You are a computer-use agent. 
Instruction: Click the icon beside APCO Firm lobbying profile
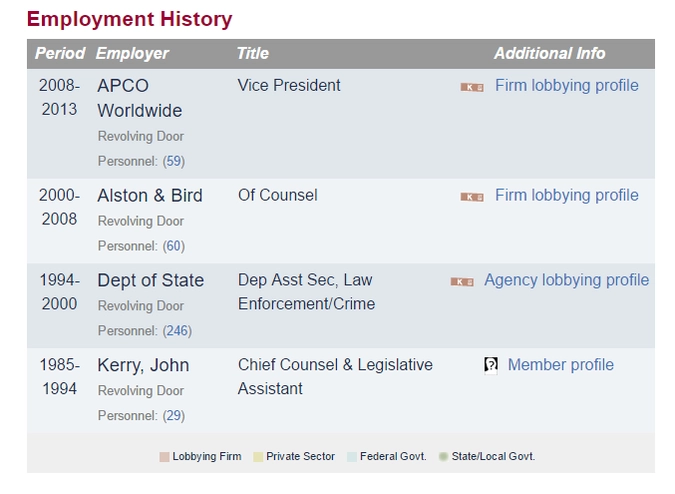click(x=472, y=87)
